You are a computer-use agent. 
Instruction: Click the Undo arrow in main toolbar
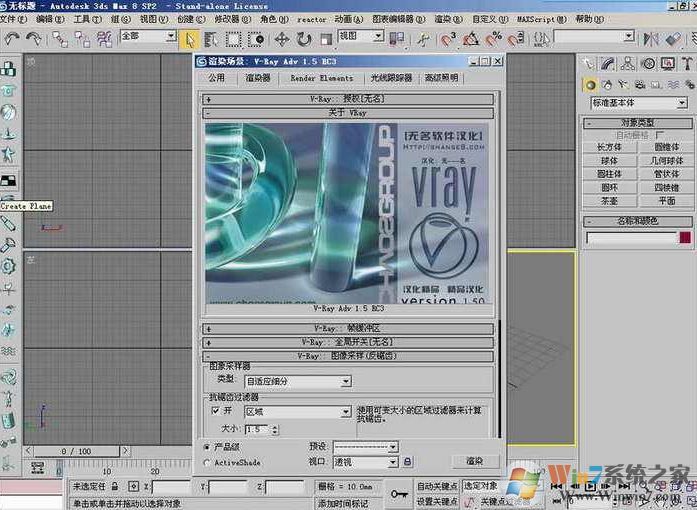click(11, 39)
